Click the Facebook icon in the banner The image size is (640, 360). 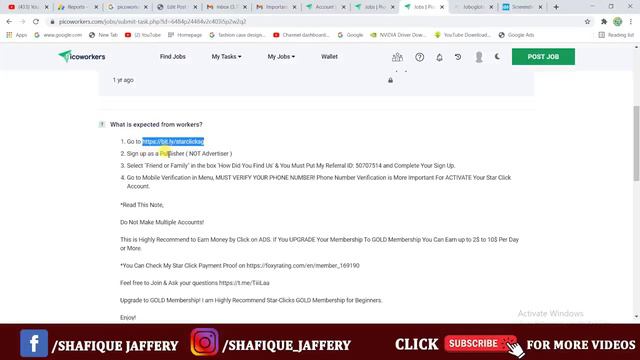tap(34, 343)
